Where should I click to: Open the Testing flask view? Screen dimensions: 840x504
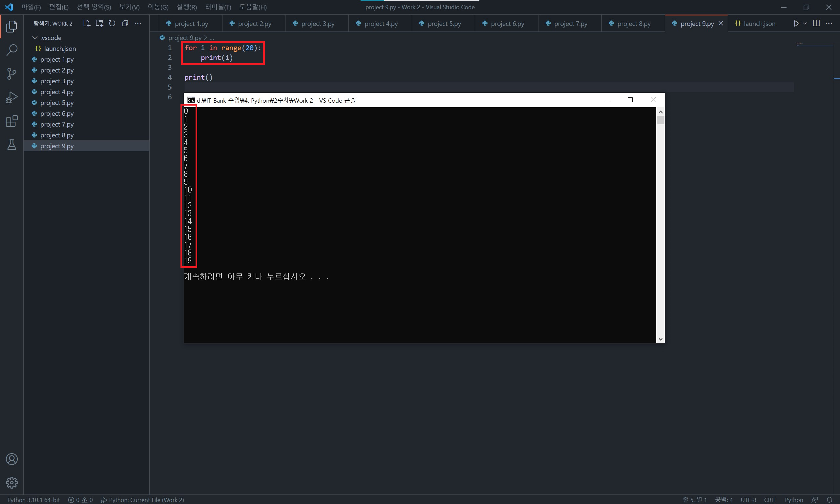pos(11,145)
